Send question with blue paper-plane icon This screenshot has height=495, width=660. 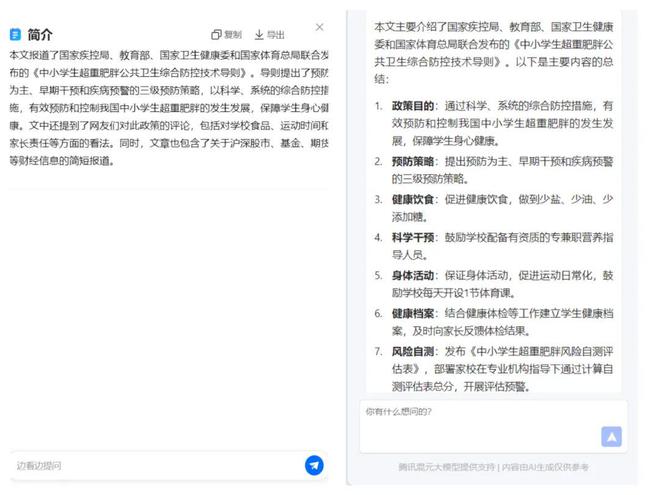point(314,466)
